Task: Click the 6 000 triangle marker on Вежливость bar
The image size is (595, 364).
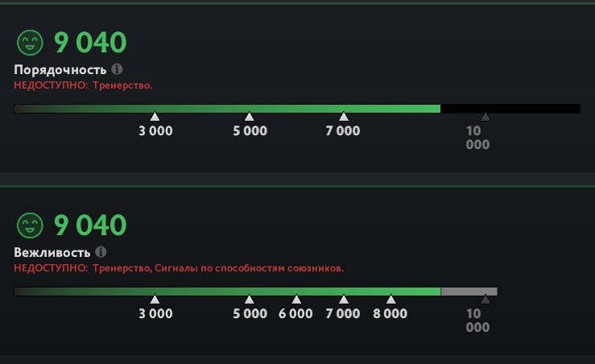Action: 296,299
